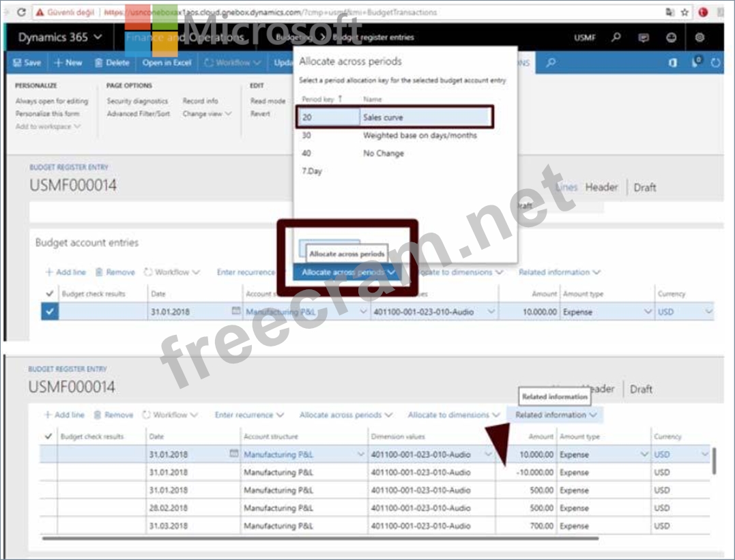Click Enter recurrence in upper form
Screen dimensions: 735x560
tap(246, 272)
